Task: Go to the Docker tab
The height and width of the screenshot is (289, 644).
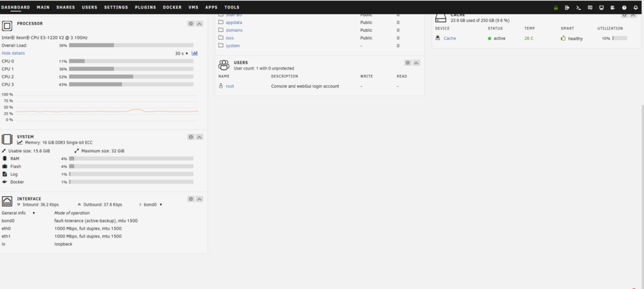Action: [x=172, y=7]
